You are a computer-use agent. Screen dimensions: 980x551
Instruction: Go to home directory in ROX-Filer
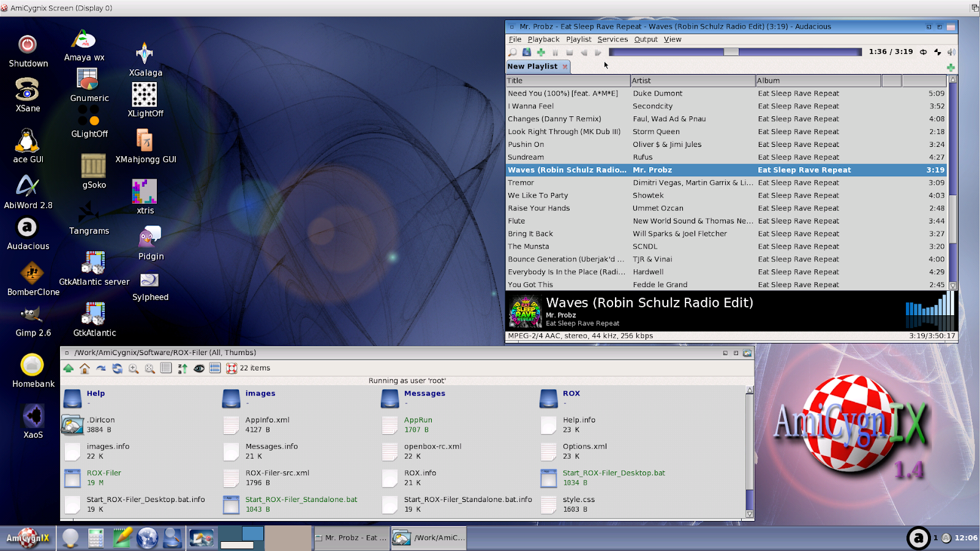[85, 368]
